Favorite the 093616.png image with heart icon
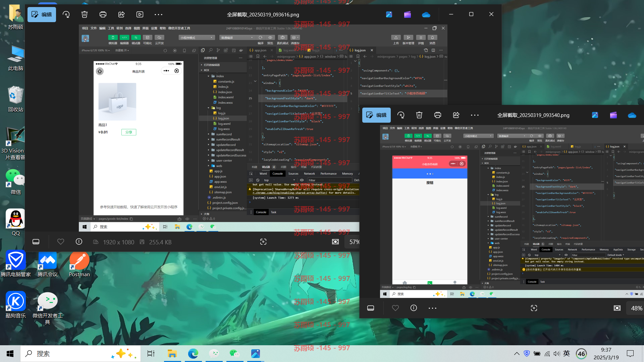The image size is (644, 362). click(61, 242)
